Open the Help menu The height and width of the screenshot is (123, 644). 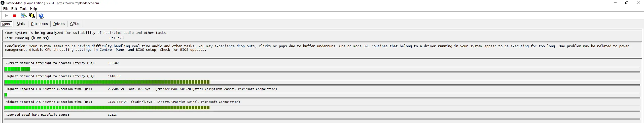pos(33,9)
